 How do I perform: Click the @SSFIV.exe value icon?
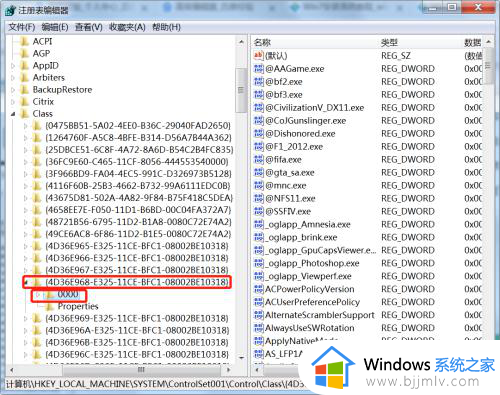click(259, 212)
